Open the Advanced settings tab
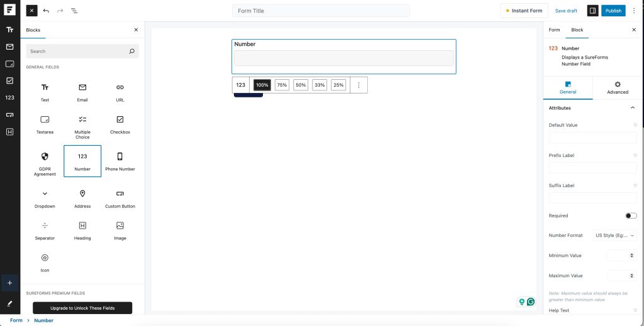 click(617, 87)
